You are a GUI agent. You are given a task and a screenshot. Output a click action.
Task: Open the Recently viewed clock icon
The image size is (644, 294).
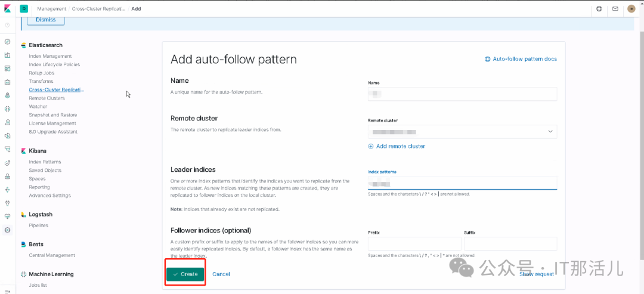tap(7, 25)
